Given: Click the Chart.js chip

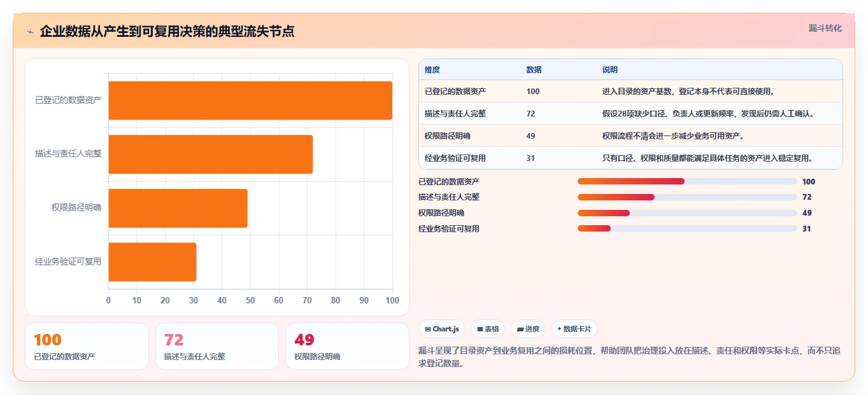Looking at the screenshot, I should [x=441, y=329].
